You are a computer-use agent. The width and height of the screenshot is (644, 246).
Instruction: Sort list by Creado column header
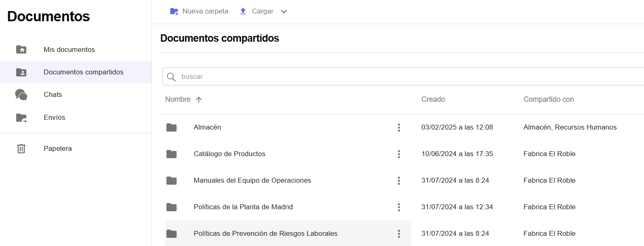[x=433, y=99]
